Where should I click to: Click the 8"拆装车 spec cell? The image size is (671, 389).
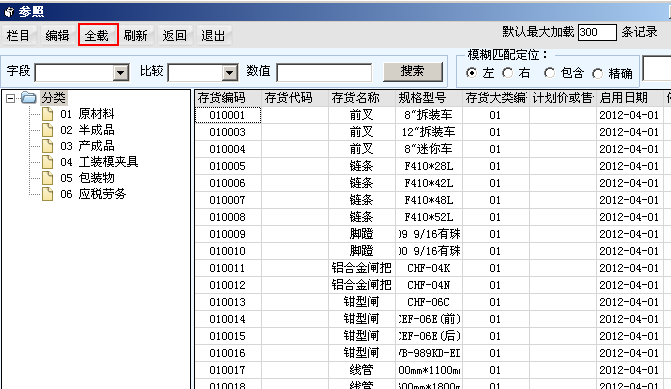[429, 115]
